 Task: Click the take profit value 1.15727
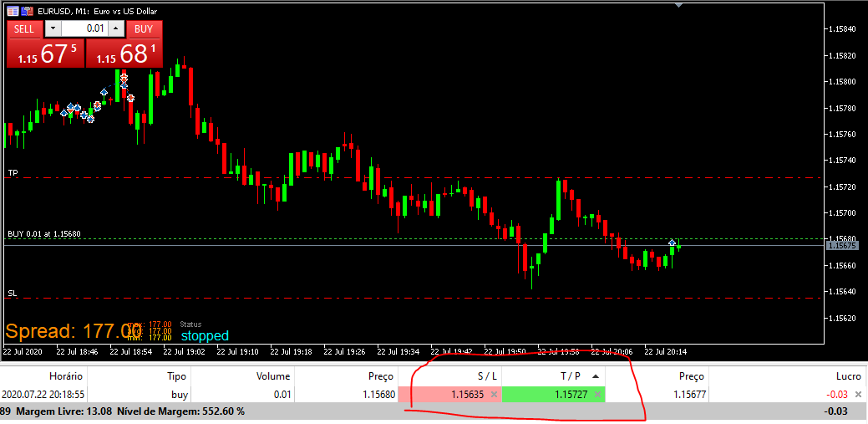(571, 395)
